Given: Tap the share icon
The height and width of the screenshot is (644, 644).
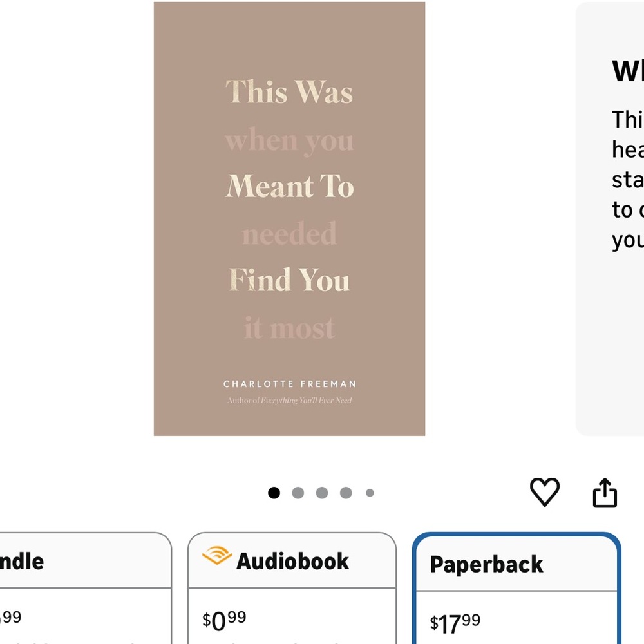Looking at the screenshot, I should [604, 492].
